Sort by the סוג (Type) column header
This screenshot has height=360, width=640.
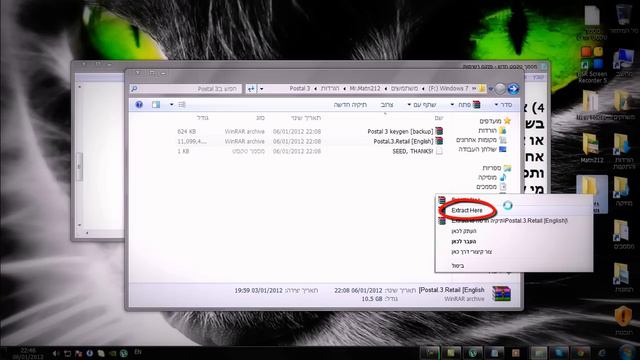pyautogui.click(x=260, y=118)
